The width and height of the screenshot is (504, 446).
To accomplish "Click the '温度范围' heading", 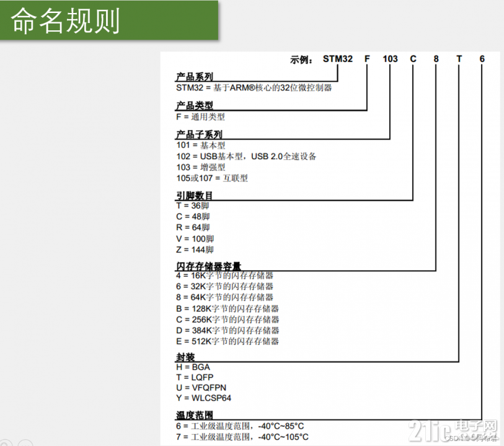I will click(x=195, y=415).
